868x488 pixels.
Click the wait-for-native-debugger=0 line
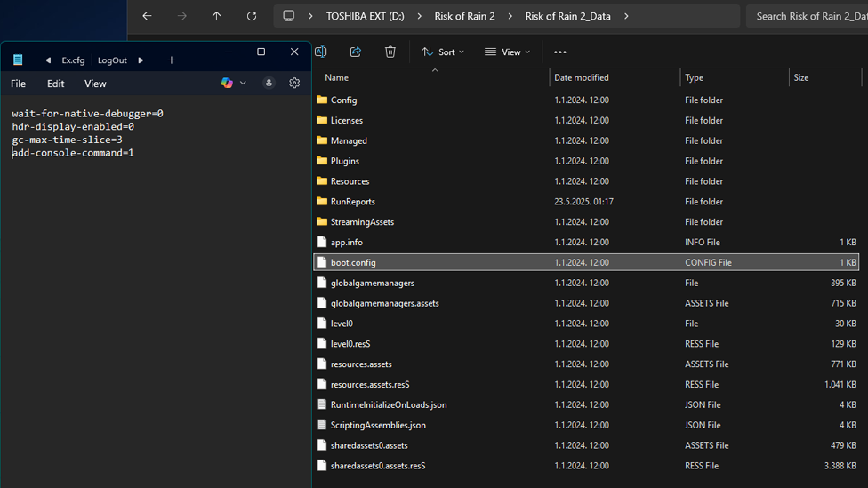click(x=87, y=114)
